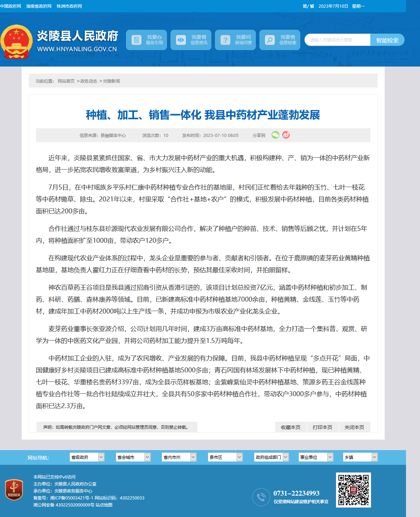Share the article via Weibo icon
Image resolution: width=420 pixels, height=517 pixels.
click(286, 135)
